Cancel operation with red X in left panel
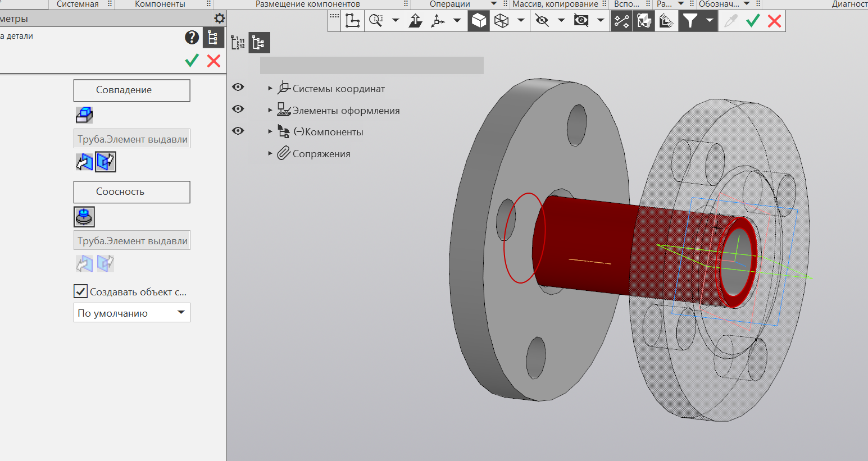Image resolution: width=868 pixels, height=461 pixels. pyautogui.click(x=214, y=61)
